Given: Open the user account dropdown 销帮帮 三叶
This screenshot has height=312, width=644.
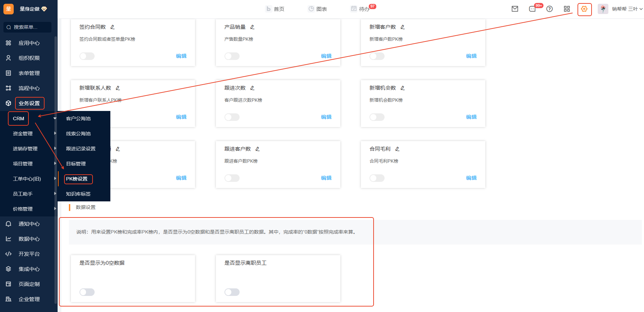Looking at the screenshot, I should click(x=624, y=9).
